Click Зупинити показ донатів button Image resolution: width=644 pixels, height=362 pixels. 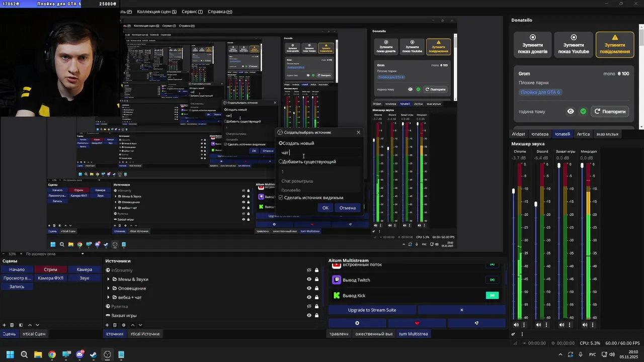(x=532, y=45)
